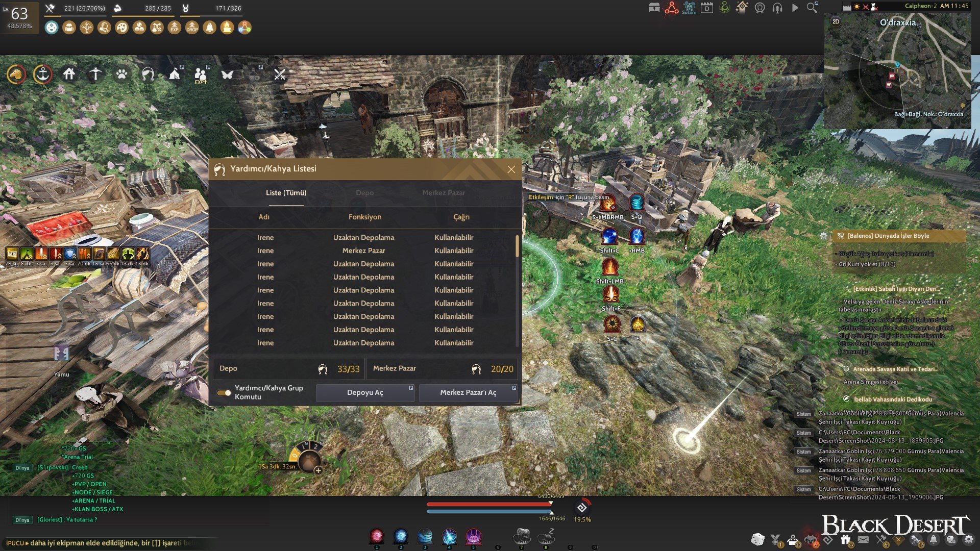Open the Solare arena icon
This screenshot has width=980, height=551.
click(x=689, y=8)
